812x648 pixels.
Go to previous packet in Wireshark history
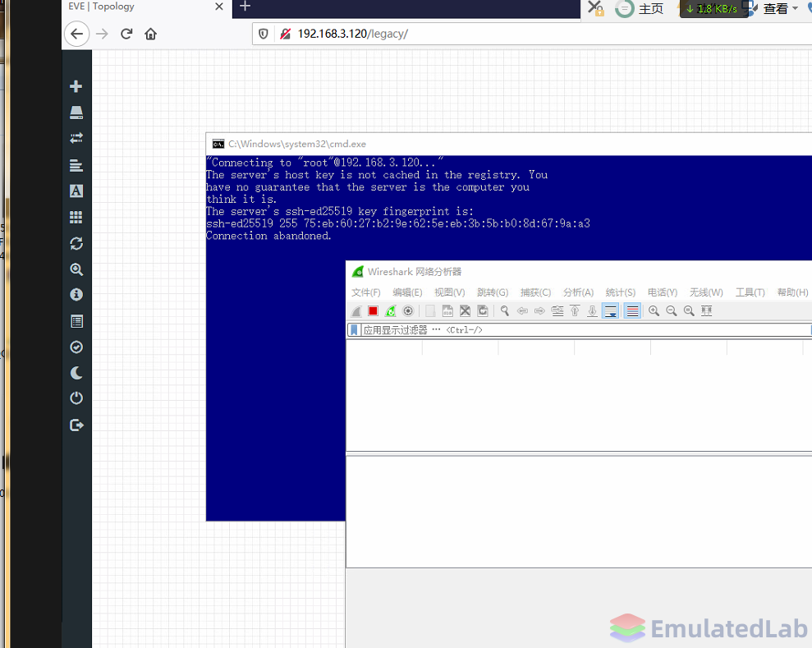522,310
